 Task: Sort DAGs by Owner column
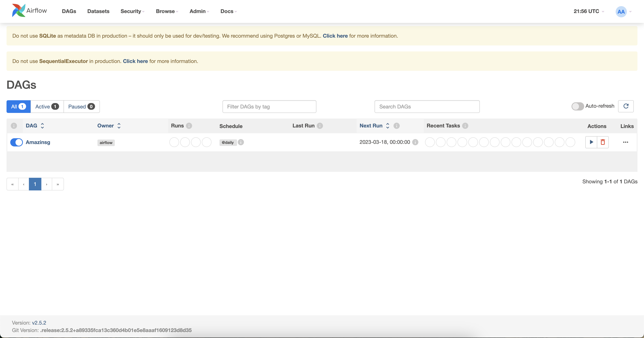pyautogui.click(x=105, y=126)
